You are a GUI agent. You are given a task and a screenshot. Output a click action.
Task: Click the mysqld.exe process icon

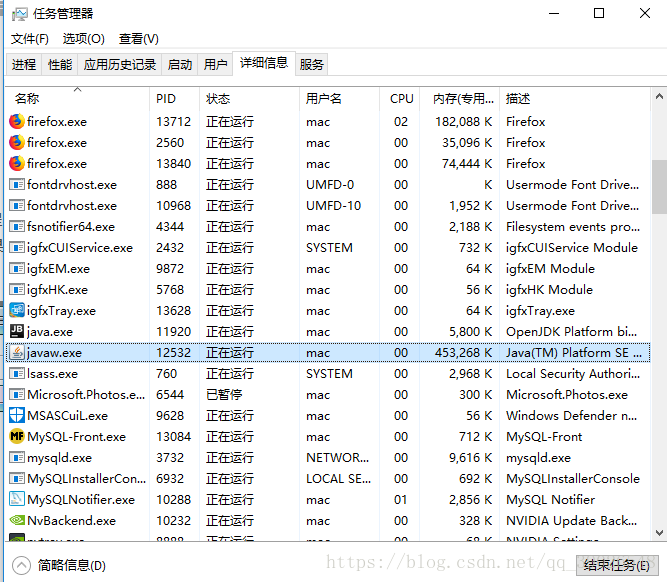coord(17,458)
